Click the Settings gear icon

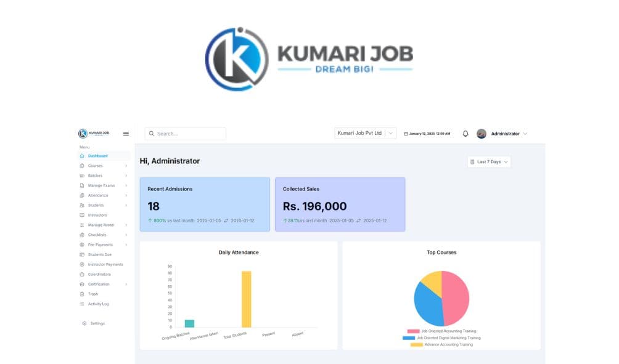coord(84,323)
